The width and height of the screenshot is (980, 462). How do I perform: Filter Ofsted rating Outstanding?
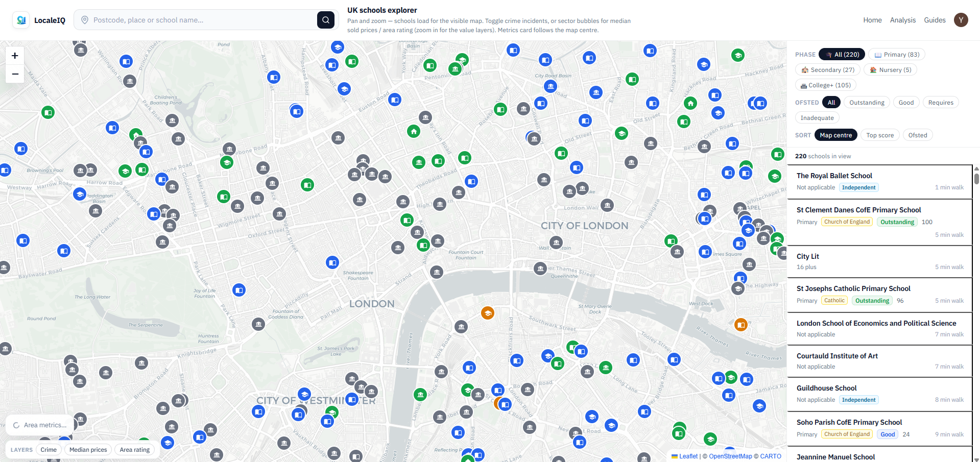pyautogui.click(x=867, y=103)
